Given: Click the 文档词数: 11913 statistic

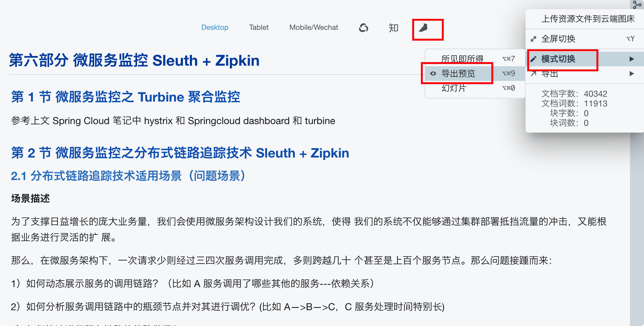Looking at the screenshot, I should tap(574, 103).
